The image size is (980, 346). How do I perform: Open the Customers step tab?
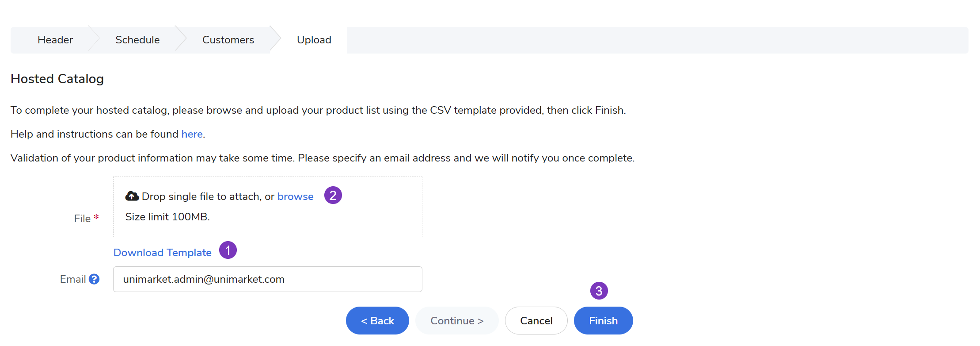pos(228,40)
